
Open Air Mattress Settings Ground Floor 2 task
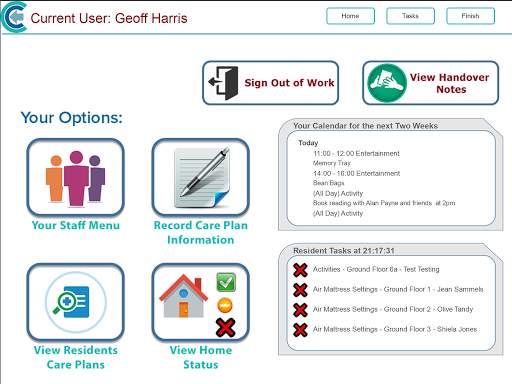[x=393, y=309]
